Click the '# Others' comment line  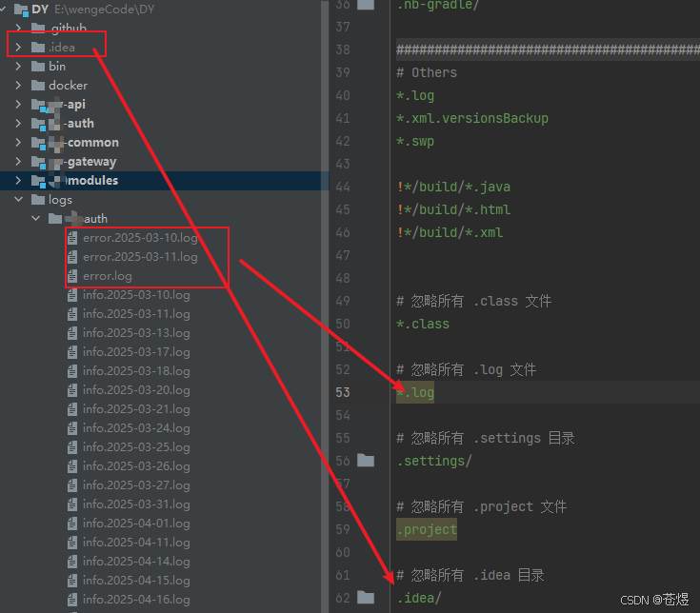point(427,72)
